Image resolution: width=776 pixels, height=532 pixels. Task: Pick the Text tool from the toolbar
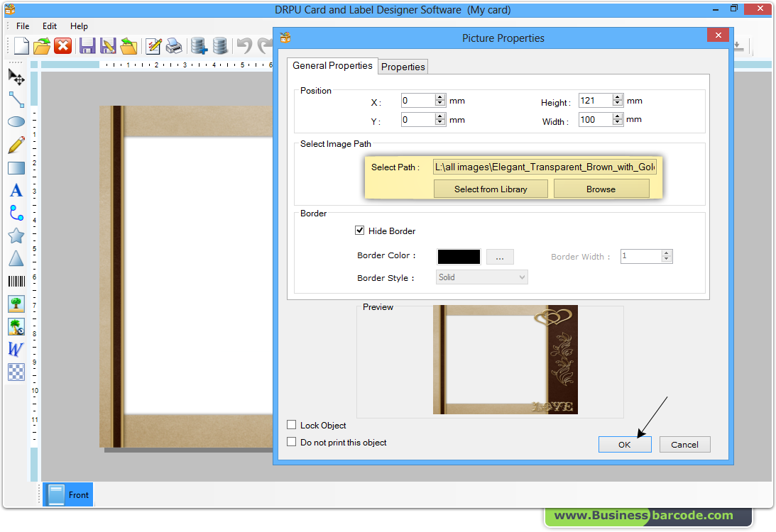click(x=16, y=190)
